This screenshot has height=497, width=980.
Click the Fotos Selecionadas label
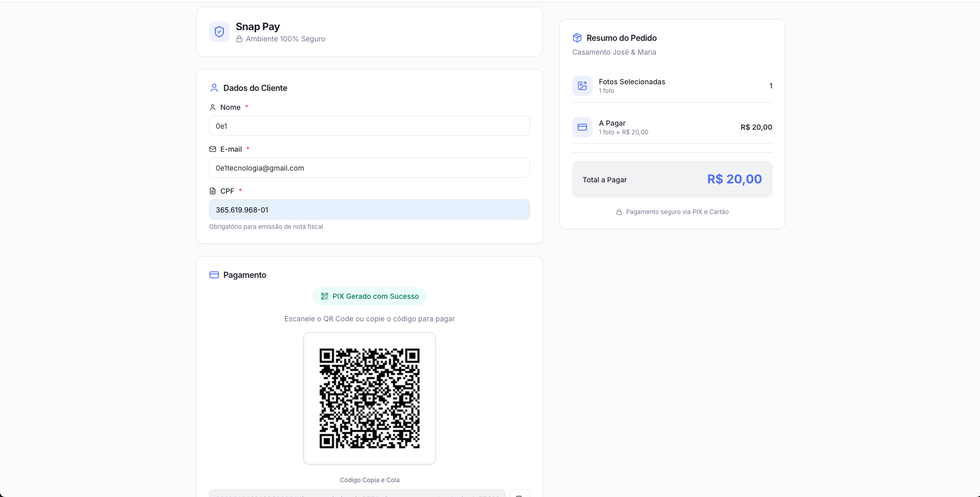point(632,82)
